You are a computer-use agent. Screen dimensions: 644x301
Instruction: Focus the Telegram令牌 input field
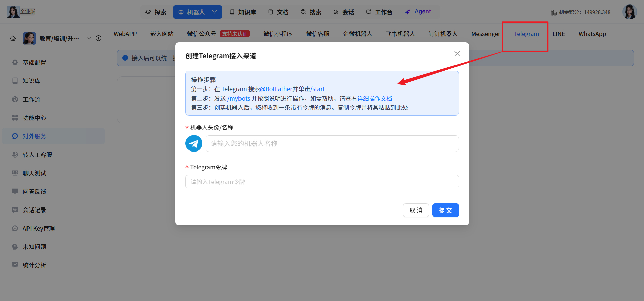pyautogui.click(x=322, y=182)
